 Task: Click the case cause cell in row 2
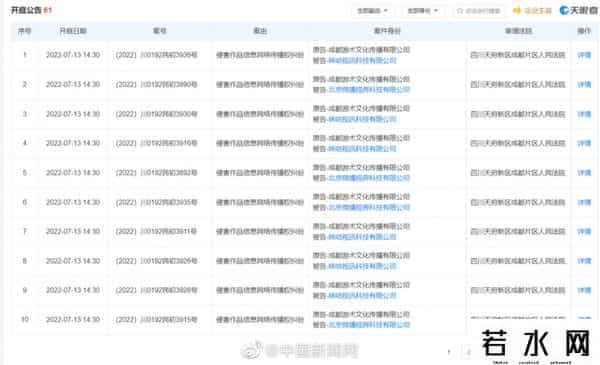coord(260,85)
